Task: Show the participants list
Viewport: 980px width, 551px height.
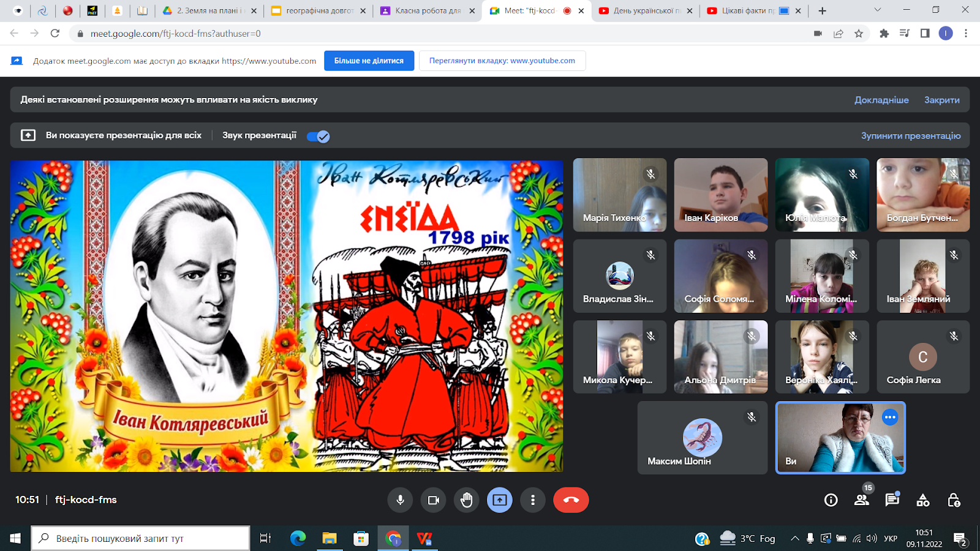Action: (x=862, y=500)
